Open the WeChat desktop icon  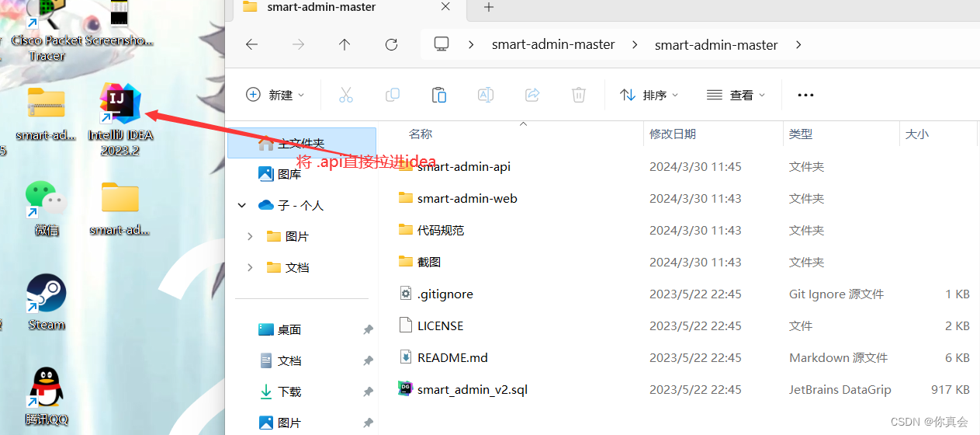(47, 207)
